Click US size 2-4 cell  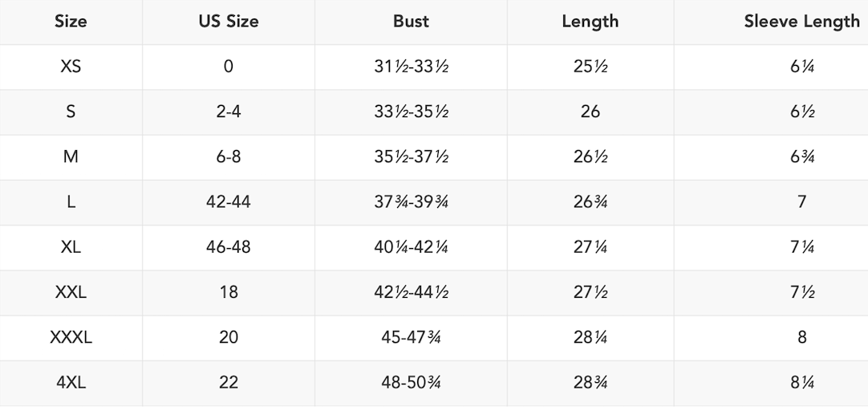tap(229, 112)
